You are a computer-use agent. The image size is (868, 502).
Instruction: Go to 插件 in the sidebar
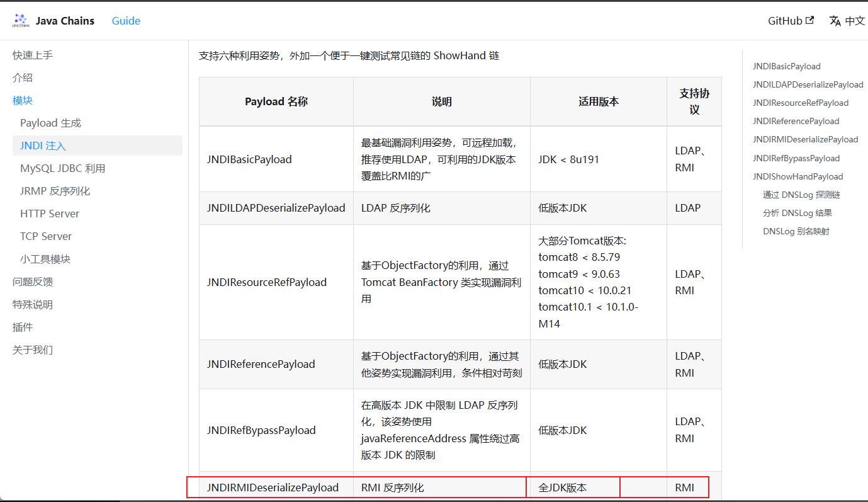coord(23,328)
